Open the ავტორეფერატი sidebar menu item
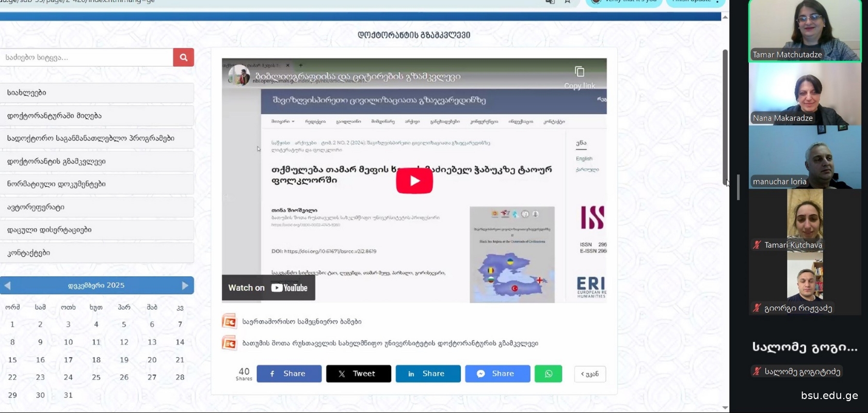868x413 pixels. coord(97,207)
